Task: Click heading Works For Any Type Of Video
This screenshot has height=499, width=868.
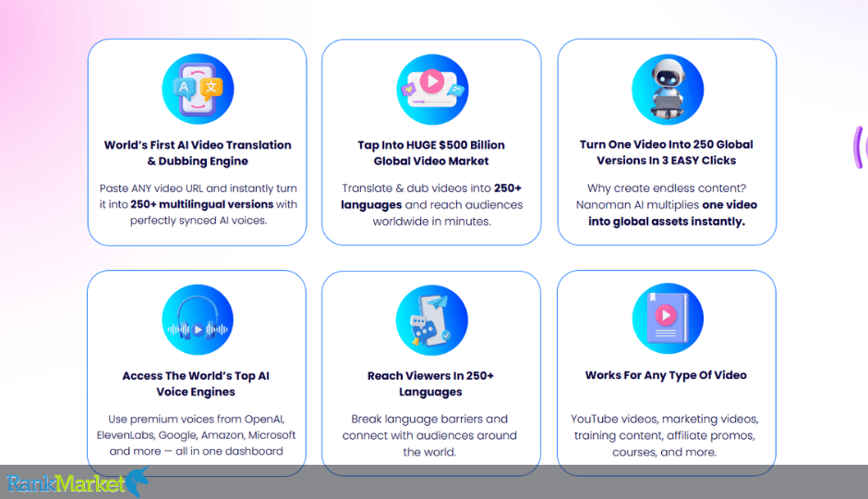Action: (666, 375)
